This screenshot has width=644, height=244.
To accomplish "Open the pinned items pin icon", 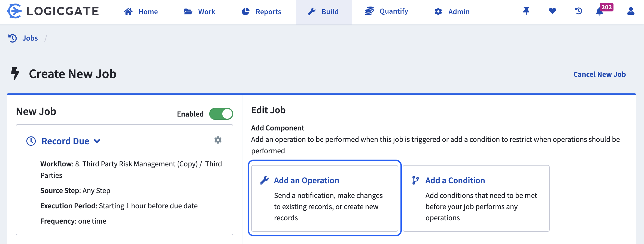I will 526,11.
